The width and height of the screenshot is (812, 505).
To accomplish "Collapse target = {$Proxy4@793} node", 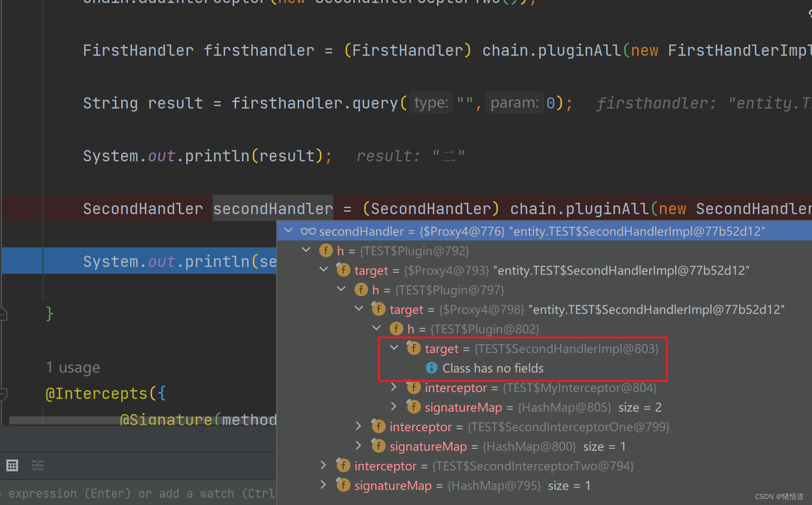I will pyautogui.click(x=324, y=269).
